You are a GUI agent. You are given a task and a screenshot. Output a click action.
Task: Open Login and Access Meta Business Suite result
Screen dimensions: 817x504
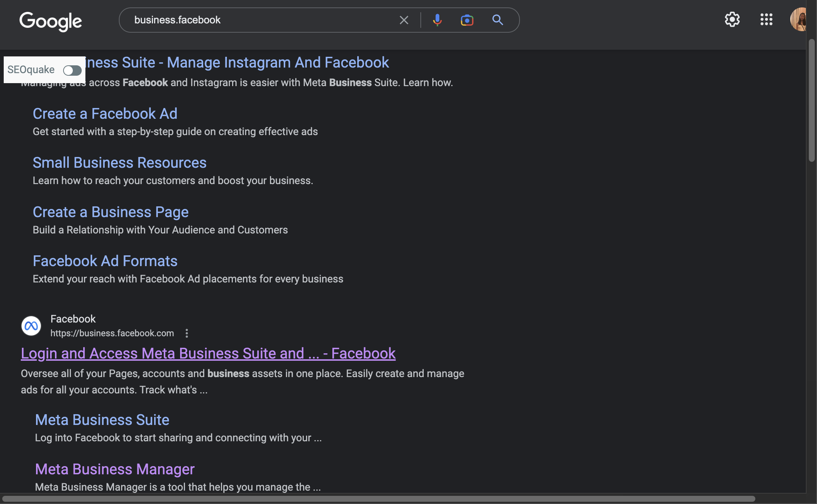[208, 353]
